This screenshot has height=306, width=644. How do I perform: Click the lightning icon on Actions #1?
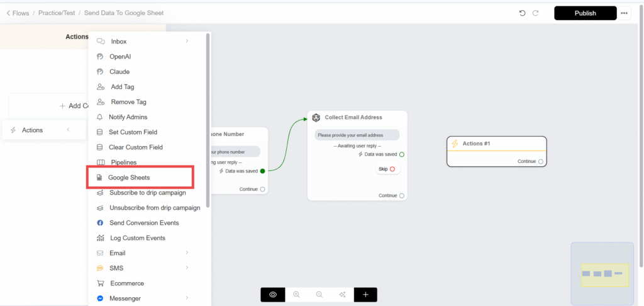coord(455,144)
